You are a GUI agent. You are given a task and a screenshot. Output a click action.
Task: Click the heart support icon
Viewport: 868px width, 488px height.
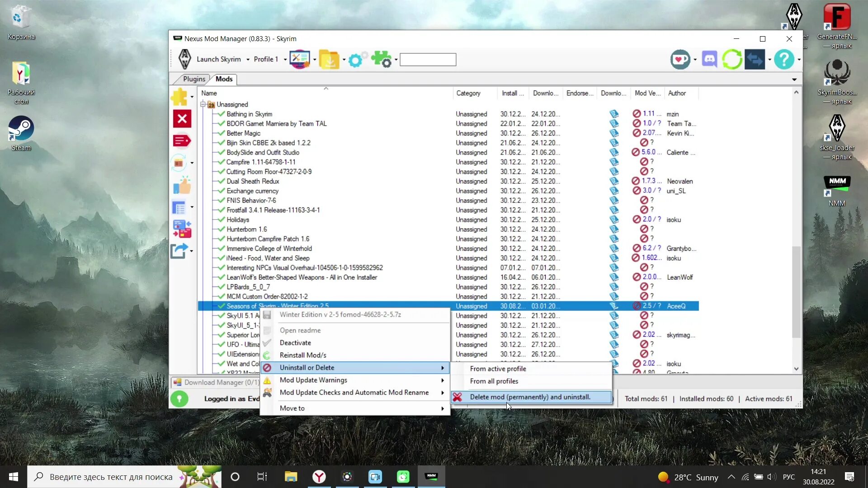pos(680,59)
